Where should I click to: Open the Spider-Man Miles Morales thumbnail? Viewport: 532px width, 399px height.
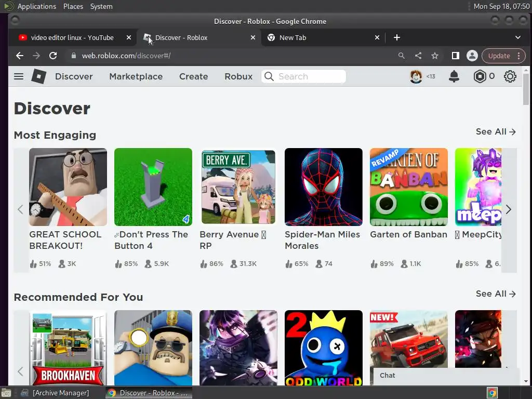[323, 187]
